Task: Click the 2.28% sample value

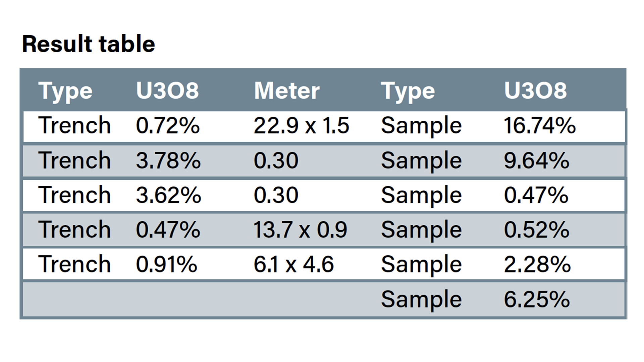Action: 537,264
